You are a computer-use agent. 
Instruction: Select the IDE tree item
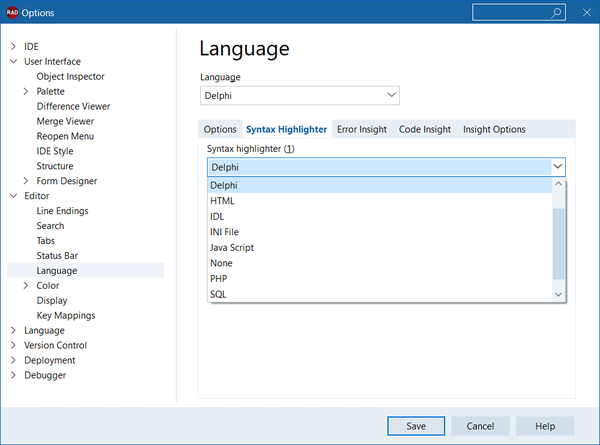coord(31,46)
